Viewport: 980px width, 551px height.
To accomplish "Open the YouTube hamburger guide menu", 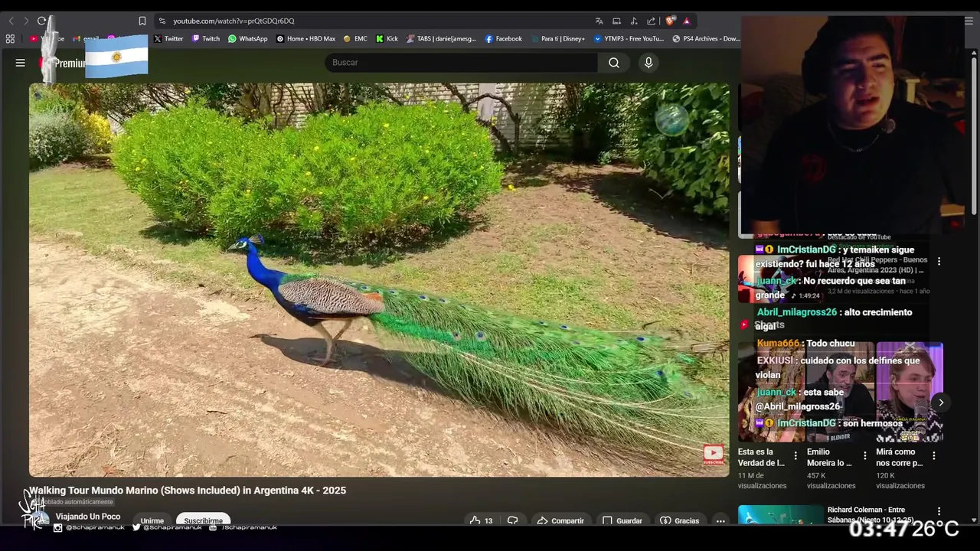I will click(x=21, y=63).
